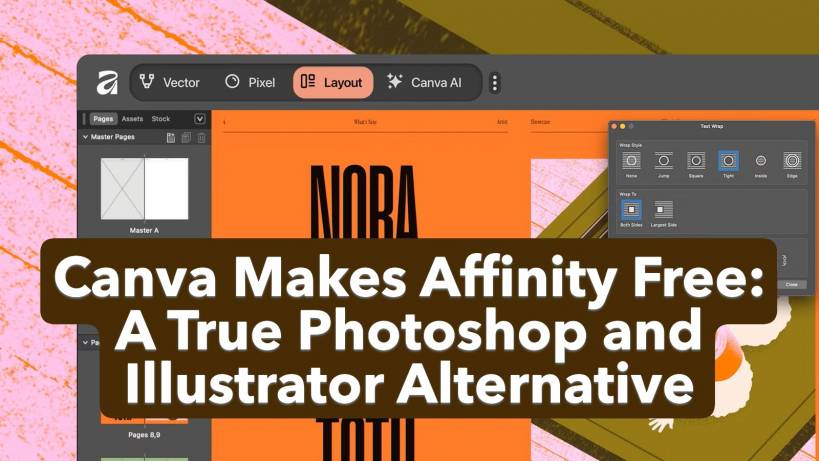The image size is (819, 461).
Task: Pick the Square wrap style icon
Action: tap(696, 160)
